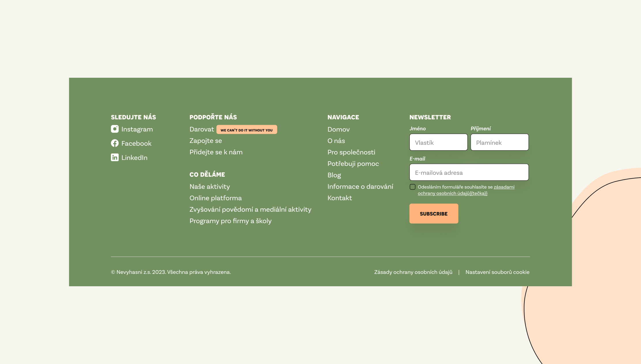Open Zvyšování povědomí a mediální aktivity

[250, 209]
